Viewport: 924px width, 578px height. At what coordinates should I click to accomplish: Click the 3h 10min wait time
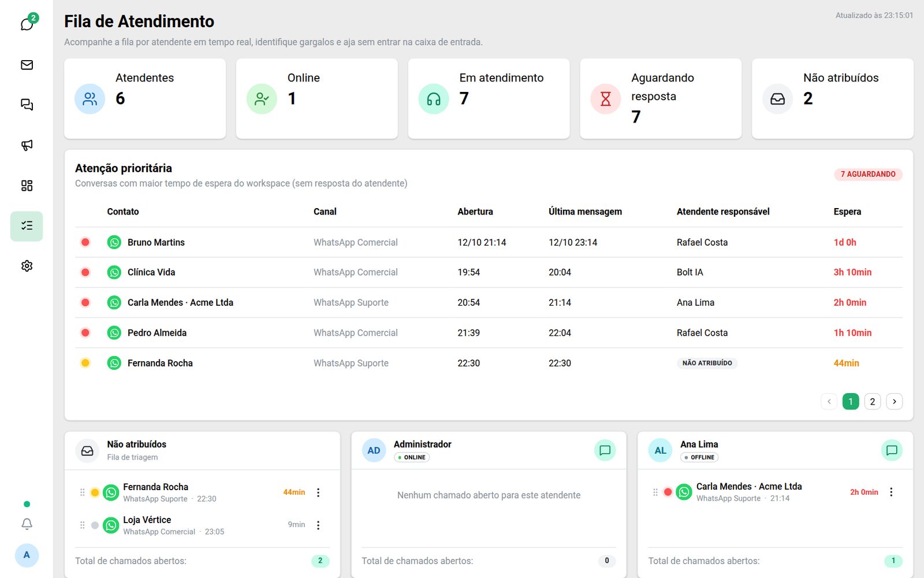click(x=852, y=272)
